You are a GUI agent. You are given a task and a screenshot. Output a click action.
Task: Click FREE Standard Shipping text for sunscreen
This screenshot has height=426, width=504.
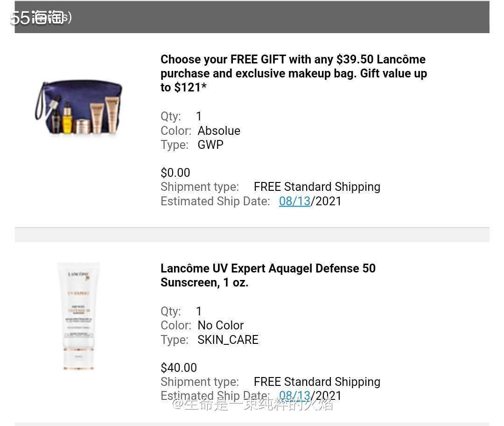pyautogui.click(x=317, y=382)
